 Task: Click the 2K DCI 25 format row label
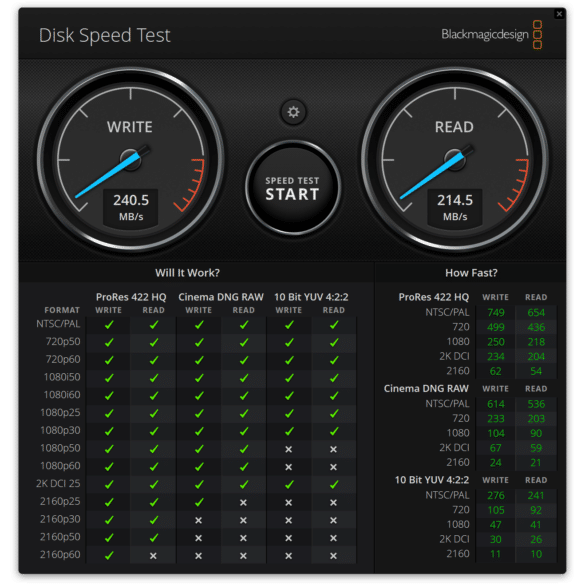tap(58, 484)
